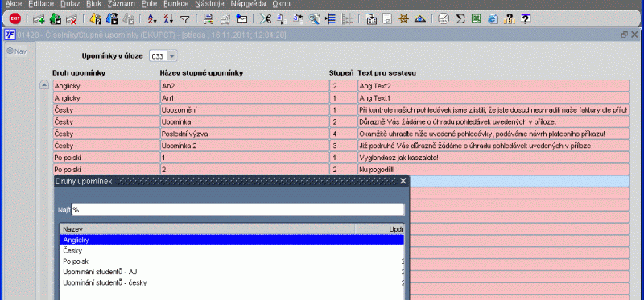The width and height of the screenshot is (644, 300).
Task: Click the Vyglondasz jak kaszalota! text cell
Action: (x=493, y=158)
